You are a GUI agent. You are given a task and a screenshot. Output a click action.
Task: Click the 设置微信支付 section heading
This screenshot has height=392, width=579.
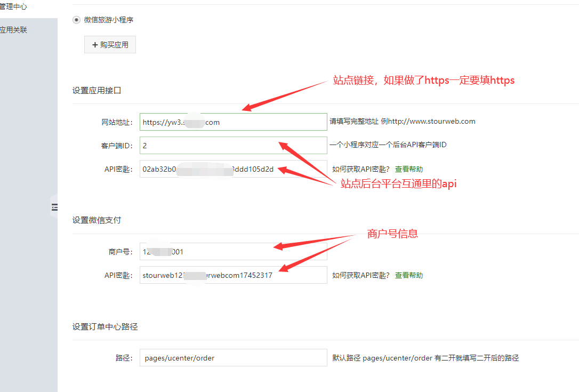tap(97, 220)
